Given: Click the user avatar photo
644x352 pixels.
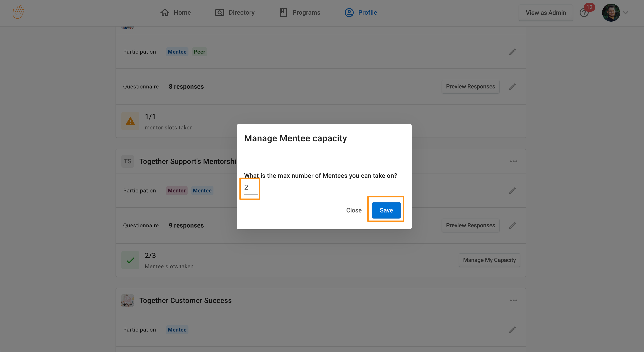Looking at the screenshot, I should click(x=611, y=13).
